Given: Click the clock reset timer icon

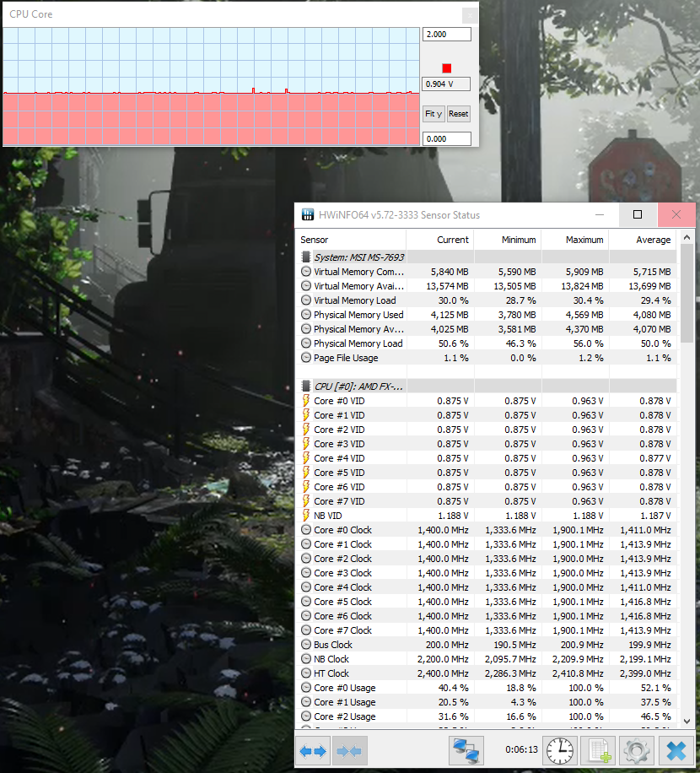Looking at the screenshot, I should pyautogui.click(x=560, y=751).
